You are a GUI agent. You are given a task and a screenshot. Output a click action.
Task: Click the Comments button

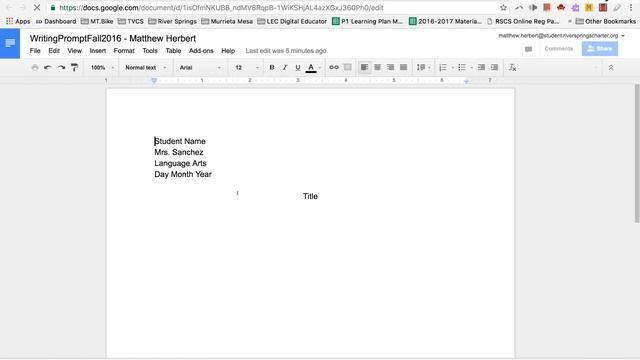coord(558,49)
